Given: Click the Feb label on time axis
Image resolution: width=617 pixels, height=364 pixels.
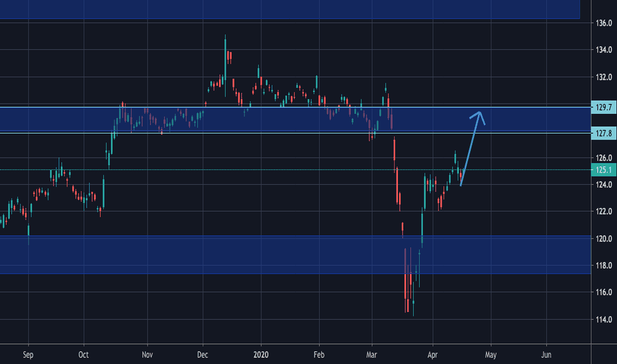Looking at the screenshot, I should point(318,355).
